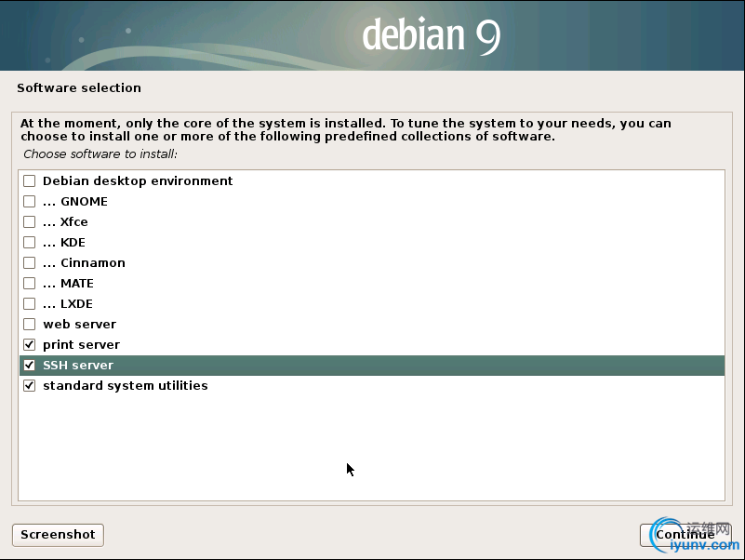This screenshot has height=560, width=745.
Task: Tick the web server checkbox
Action: [30, 325]
